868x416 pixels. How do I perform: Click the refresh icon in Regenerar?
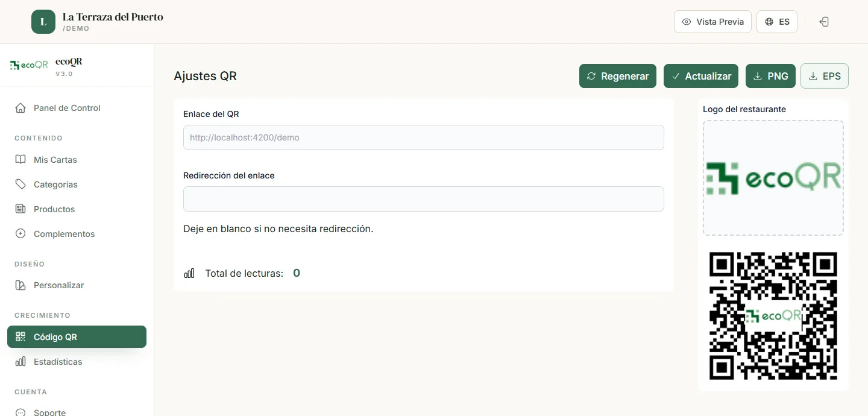pos(591,76)
